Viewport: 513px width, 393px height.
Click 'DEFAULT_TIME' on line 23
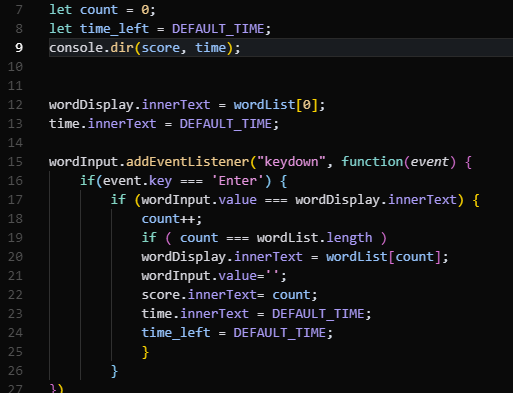coord(318,314)
